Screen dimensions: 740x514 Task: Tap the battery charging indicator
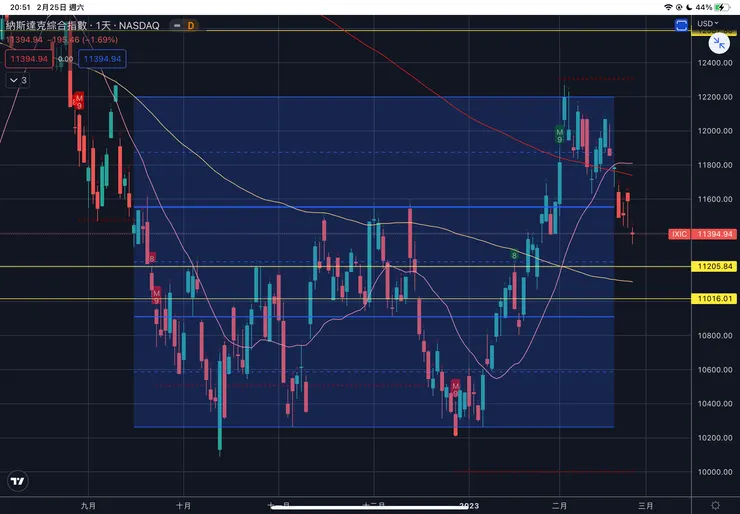(x=722, y=7)
